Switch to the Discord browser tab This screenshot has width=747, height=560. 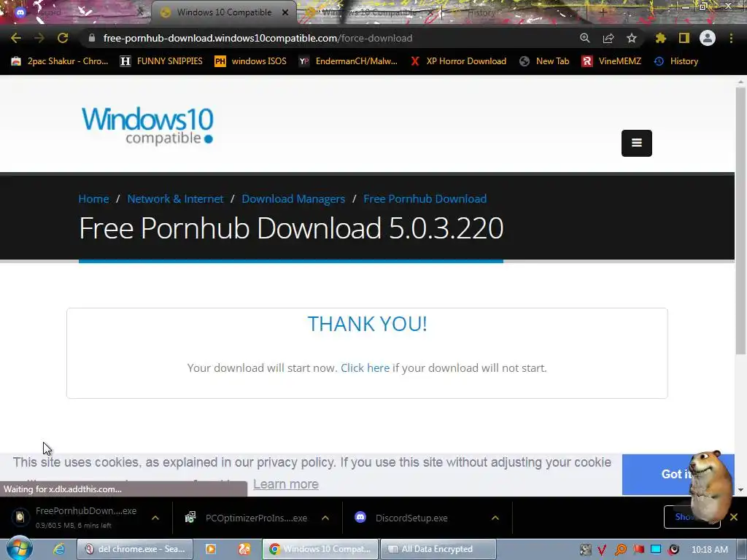point(71,12)
